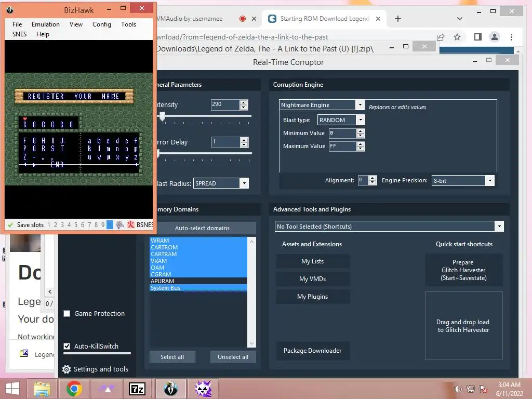Open a new Chrome tab with plus
Screen dimensions: 532x399
click(x=398, y=19)
